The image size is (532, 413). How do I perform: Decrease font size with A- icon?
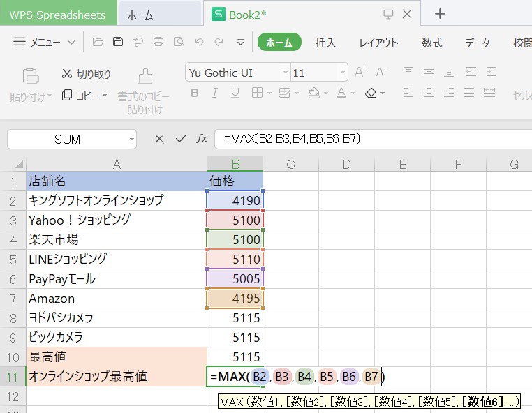click(x=380, y=72)
